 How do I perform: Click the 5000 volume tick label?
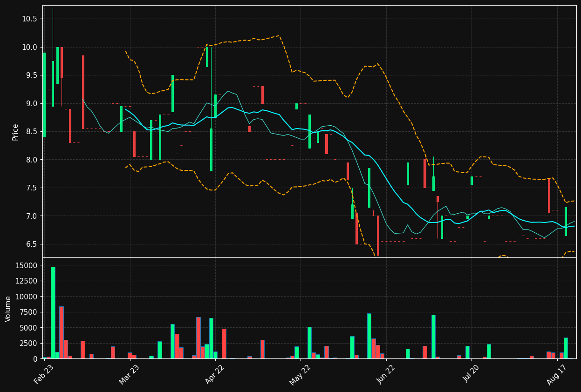tap(29, 328)
